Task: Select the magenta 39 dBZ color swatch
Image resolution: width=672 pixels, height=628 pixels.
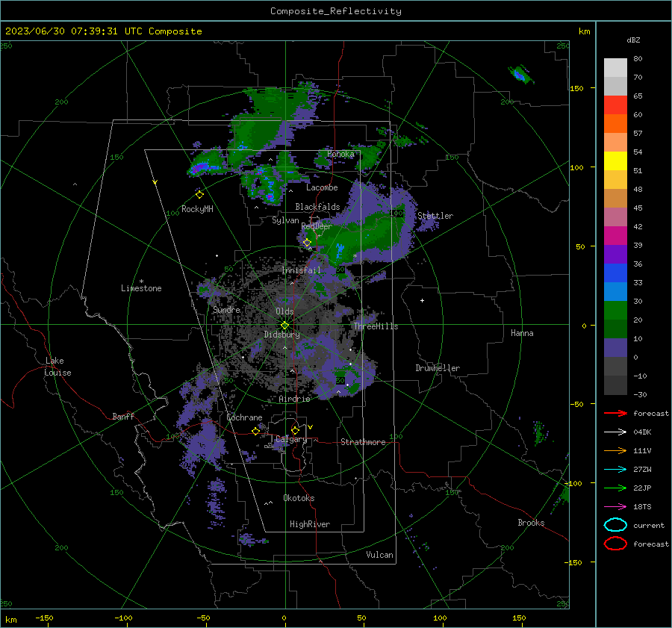Action: [615, 235]
